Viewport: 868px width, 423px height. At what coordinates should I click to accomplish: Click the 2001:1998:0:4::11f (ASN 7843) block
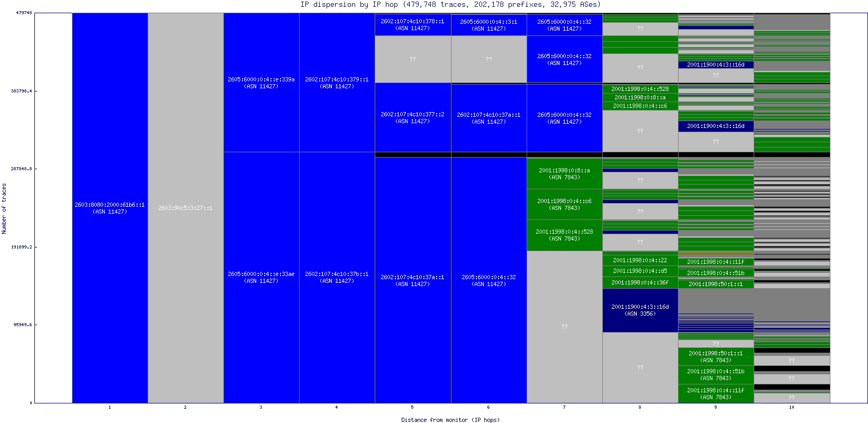716,393
